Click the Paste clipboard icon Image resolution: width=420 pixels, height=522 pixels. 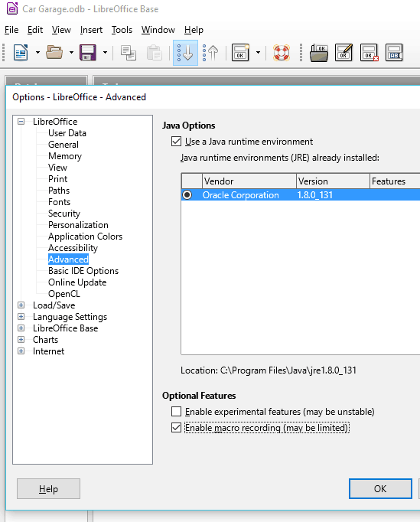(154, 53)
